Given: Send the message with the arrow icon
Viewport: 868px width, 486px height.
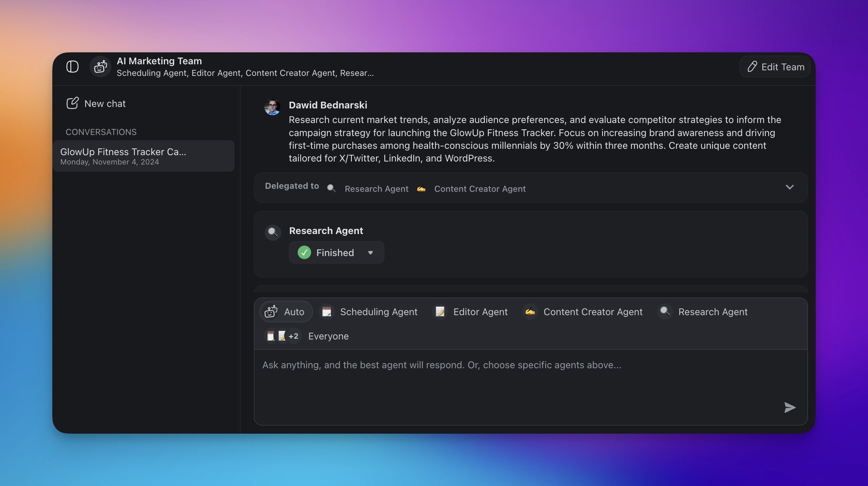Looking at the screenshot, I should coord(790,407).
